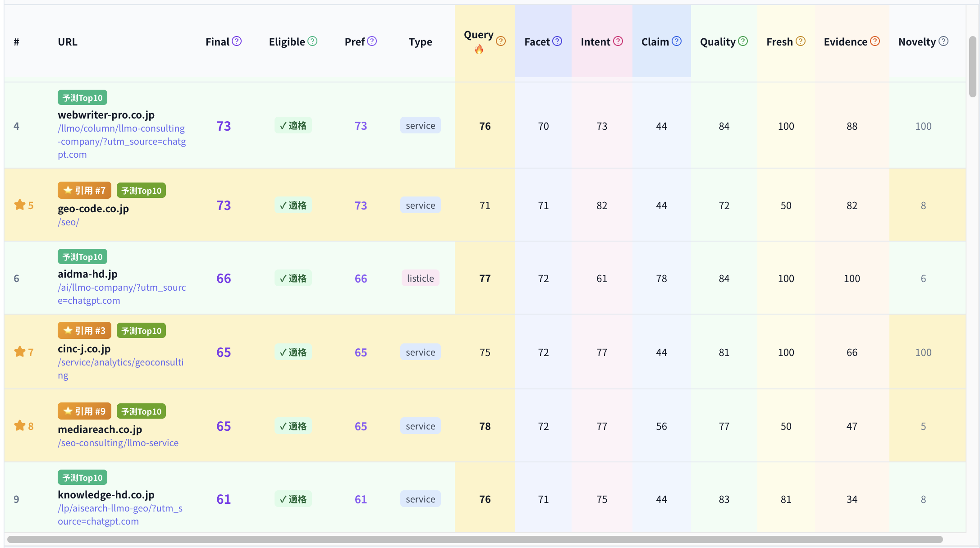Open the mediareach.co.jp llmo-service link
The height and width of the screenshot is (548, 980).
pos(118,443)
